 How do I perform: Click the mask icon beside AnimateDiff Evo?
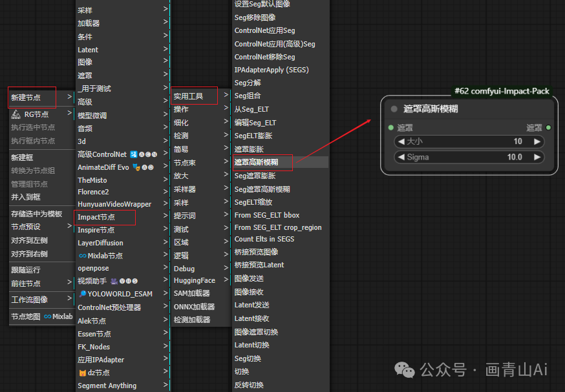(136, 167)
